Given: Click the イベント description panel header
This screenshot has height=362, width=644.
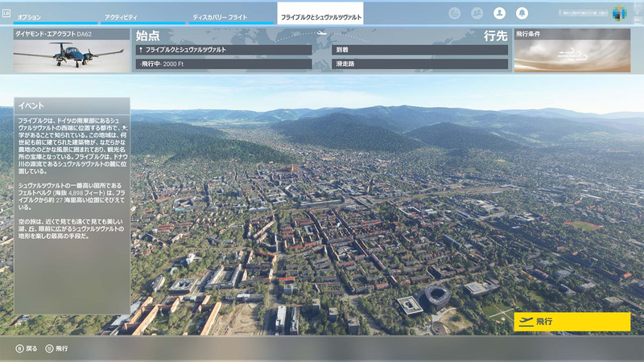Looking at the screenshot, I should click(x=72, y=105).
